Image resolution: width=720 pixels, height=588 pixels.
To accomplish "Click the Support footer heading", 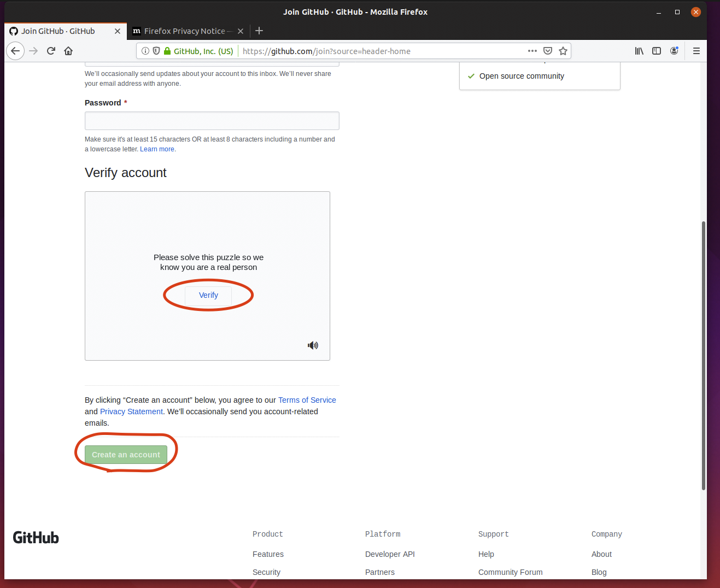I will (x=494, y=534).
